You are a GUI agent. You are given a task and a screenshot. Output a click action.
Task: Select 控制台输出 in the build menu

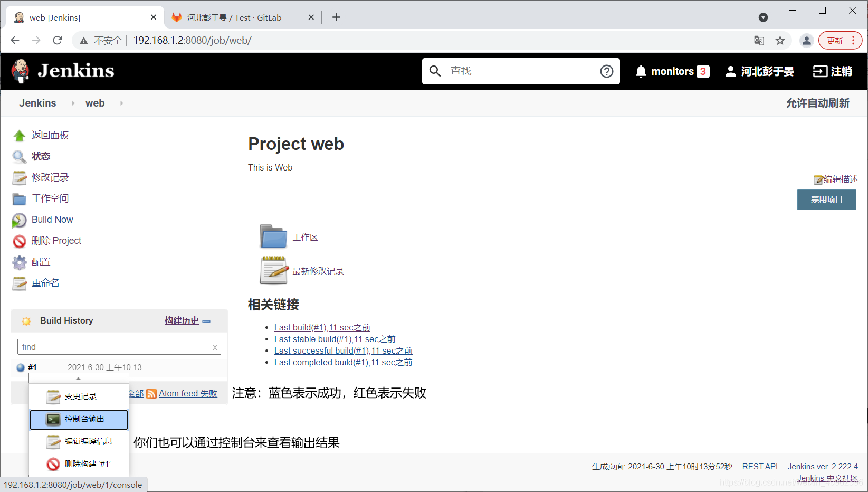79,419
